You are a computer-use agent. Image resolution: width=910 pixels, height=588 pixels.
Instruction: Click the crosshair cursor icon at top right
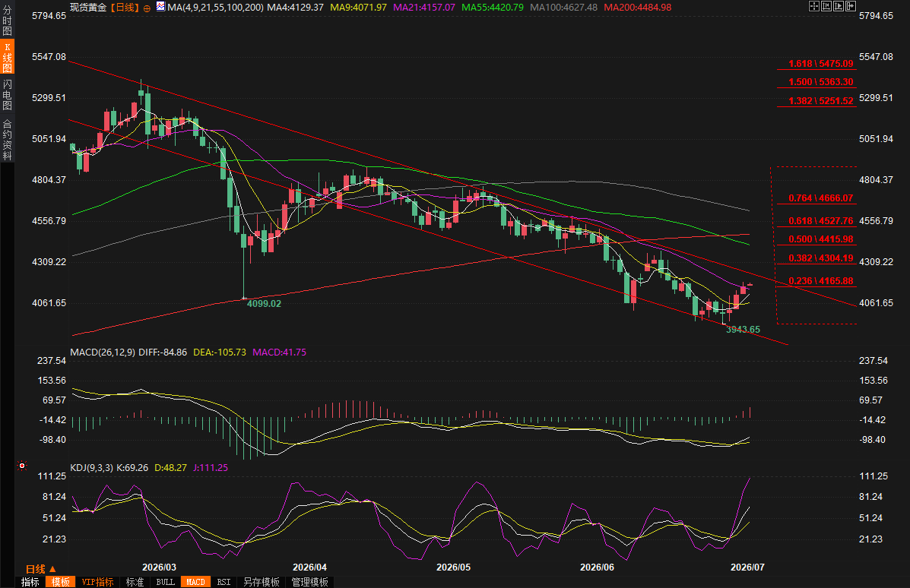814,6
